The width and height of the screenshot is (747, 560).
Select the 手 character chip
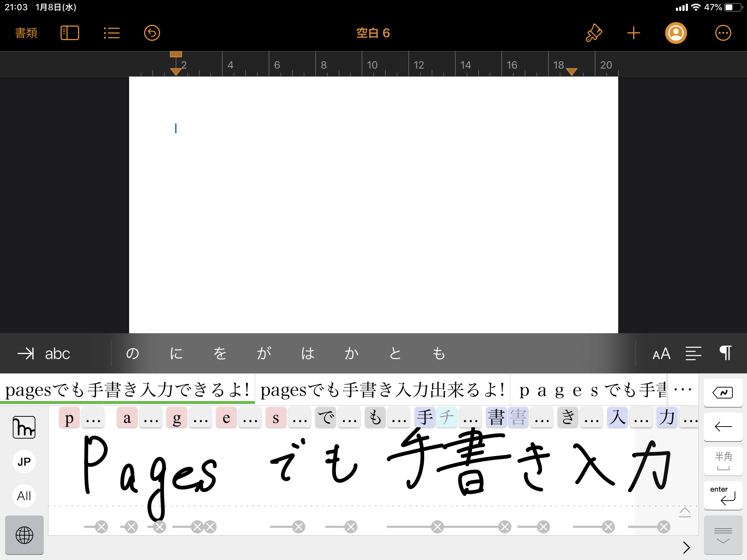click(425, 417)
